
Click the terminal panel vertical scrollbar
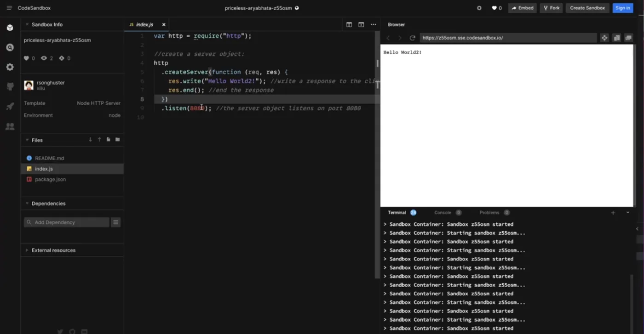[x=632, y=303]
